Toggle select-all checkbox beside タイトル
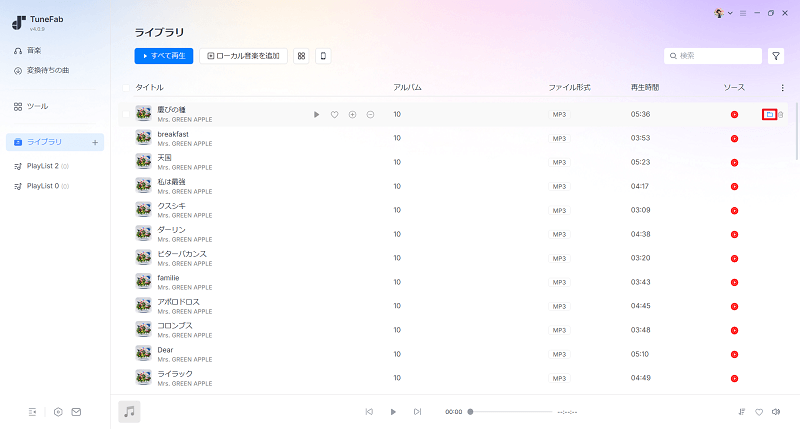 click(126, 88)
